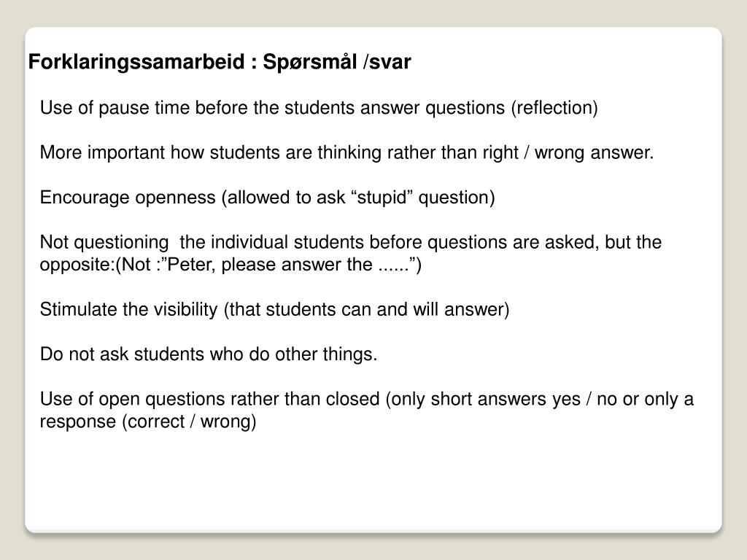This screenshot has width=747, height=560.
Task: Click the 'Do not ask students' line
Action: 209,354
